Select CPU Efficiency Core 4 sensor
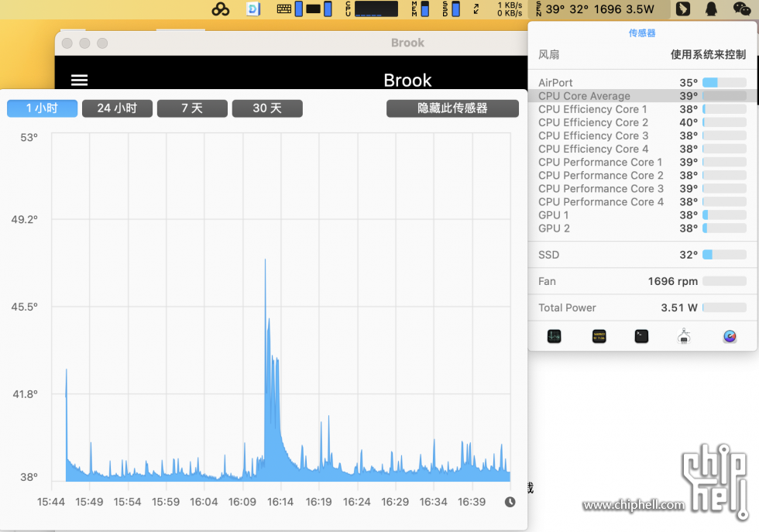 642,149
